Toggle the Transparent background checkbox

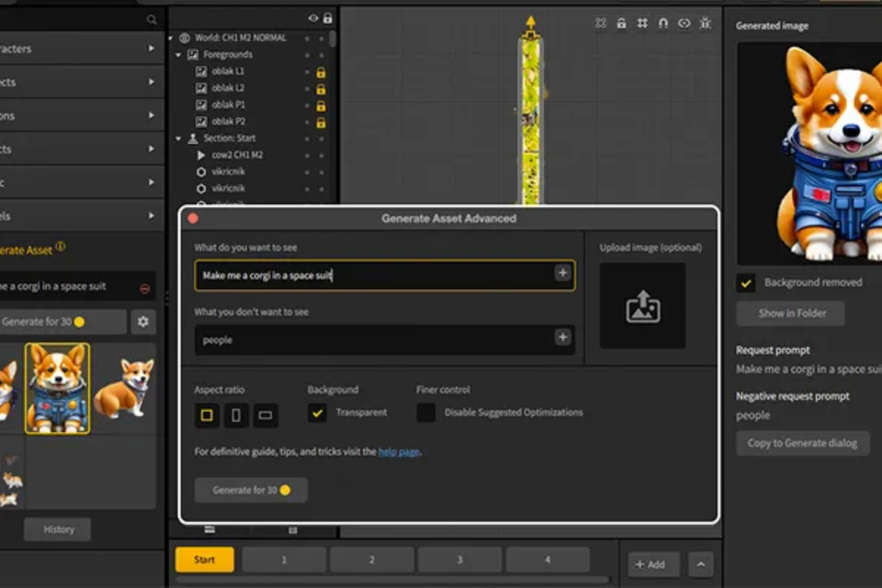tap(317, 412)
